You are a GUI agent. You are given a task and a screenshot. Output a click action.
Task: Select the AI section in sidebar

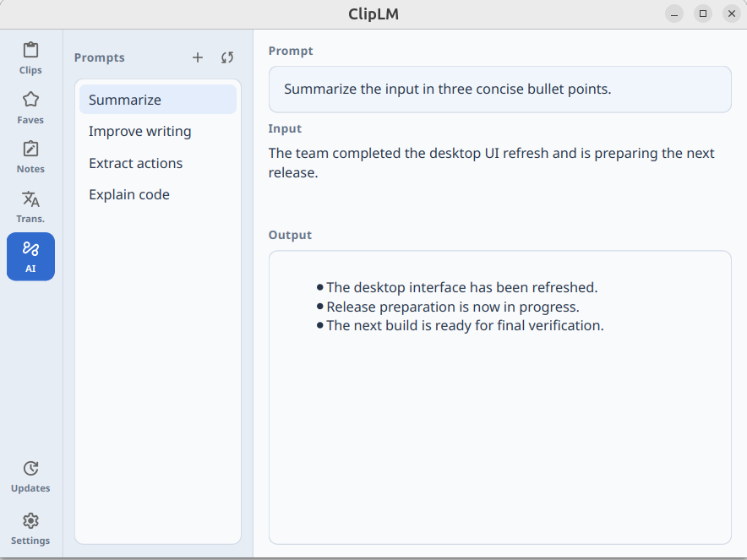[30, 257]
